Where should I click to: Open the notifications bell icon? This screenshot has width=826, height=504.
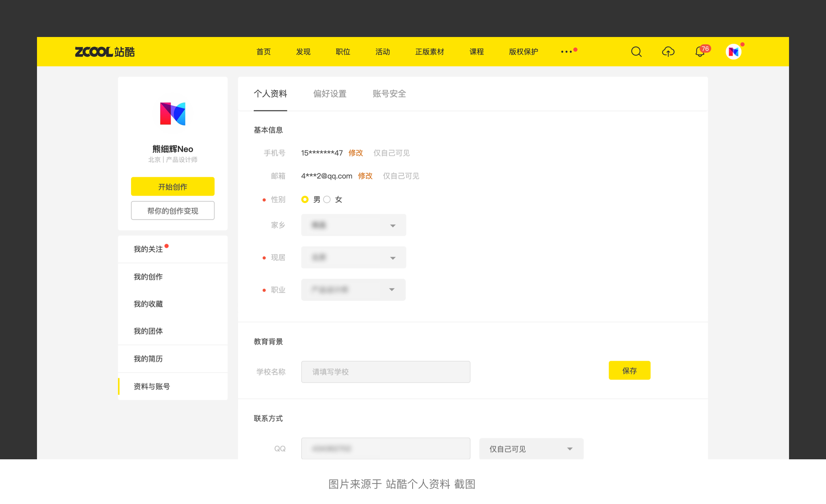coord(700,52)
